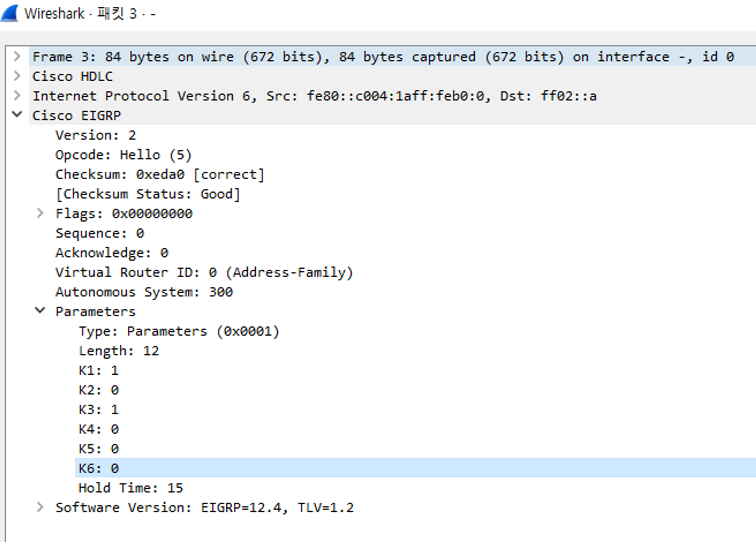The height and width of the screenshot is (542, 756).
Task: Select the Hold Time: 15 field
Action: click(131, 488)
